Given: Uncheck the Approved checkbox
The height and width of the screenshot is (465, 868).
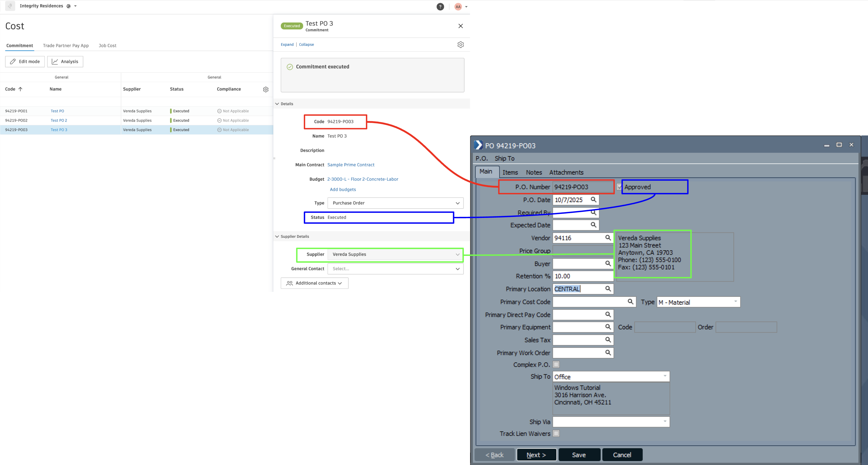Looking at the screenshot, I should [620, 187].
